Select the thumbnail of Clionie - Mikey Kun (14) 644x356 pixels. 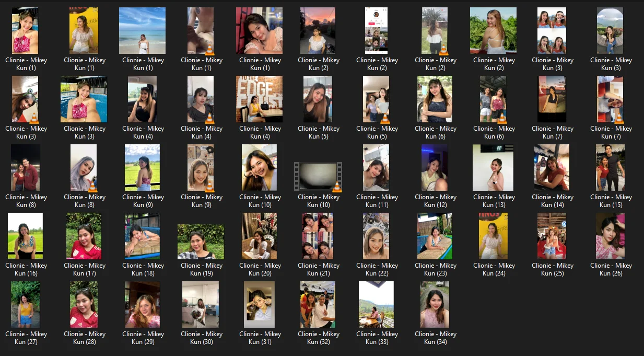(552, 168)
